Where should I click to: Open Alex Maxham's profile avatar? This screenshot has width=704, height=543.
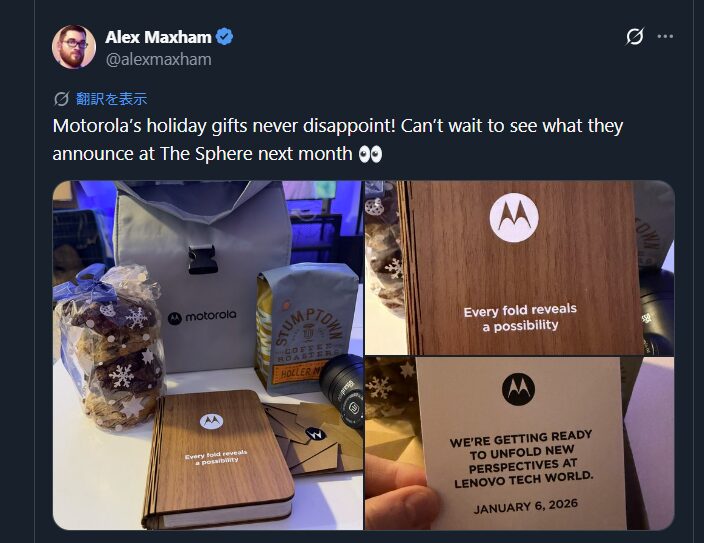(74, 47)
